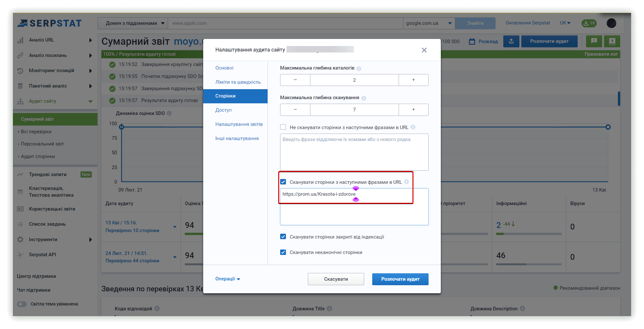Click the clusterization text analytics icon

coord(20,192)
